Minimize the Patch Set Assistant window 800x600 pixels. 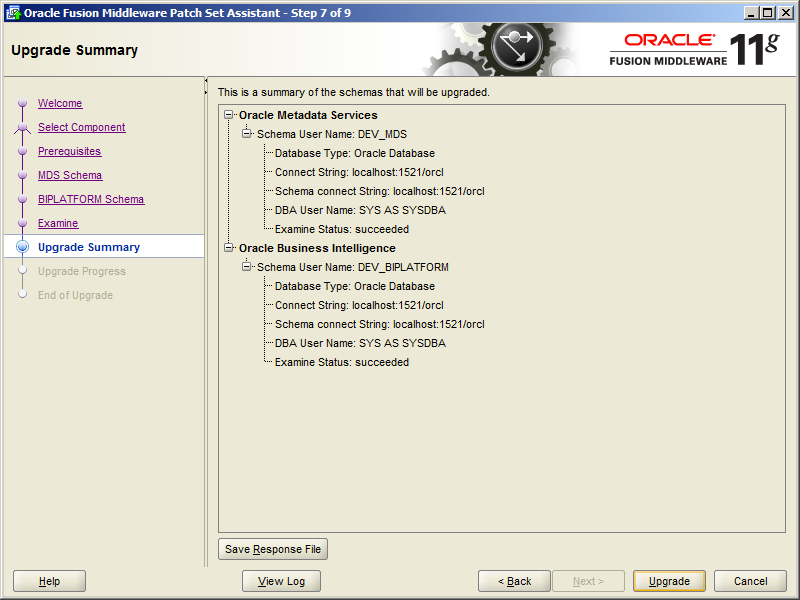coord(751,13)
